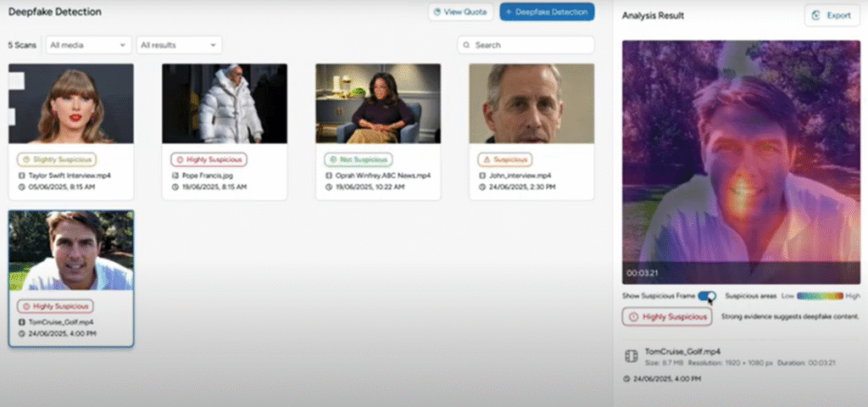This screenshot has width=868, height=407.
Task: Click the Export icon button
Action: click(815, 15)
